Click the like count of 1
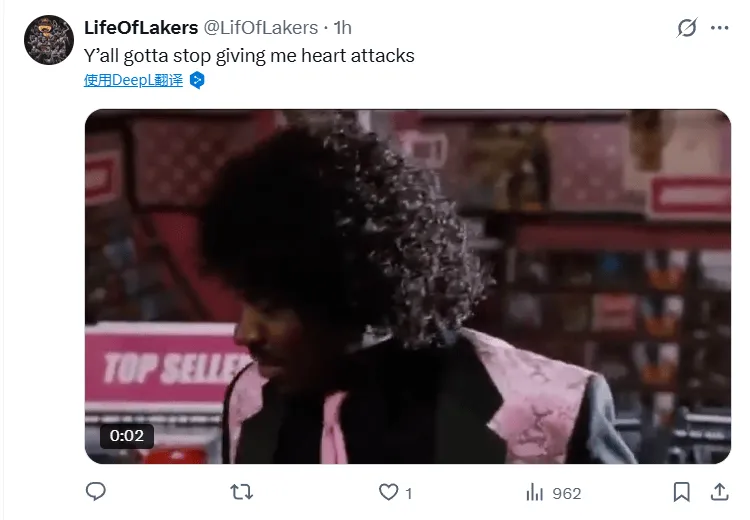This screenshot has width=750, height=520. tap(408, 493)
